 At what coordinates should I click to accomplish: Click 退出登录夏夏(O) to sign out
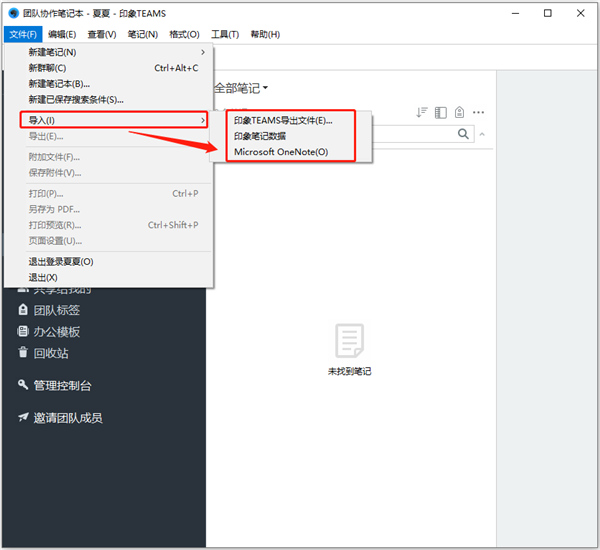click(61, 261)
